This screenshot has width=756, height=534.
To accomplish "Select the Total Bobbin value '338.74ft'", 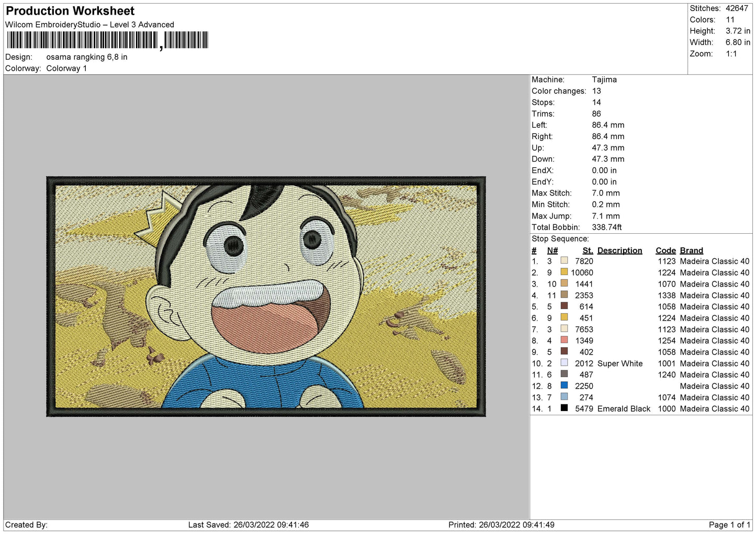I will 607,228.
